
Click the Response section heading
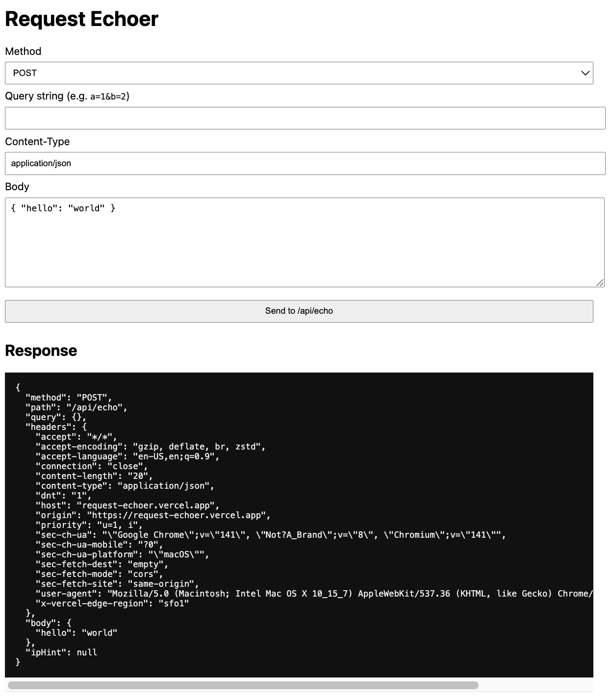coord(41,350)
